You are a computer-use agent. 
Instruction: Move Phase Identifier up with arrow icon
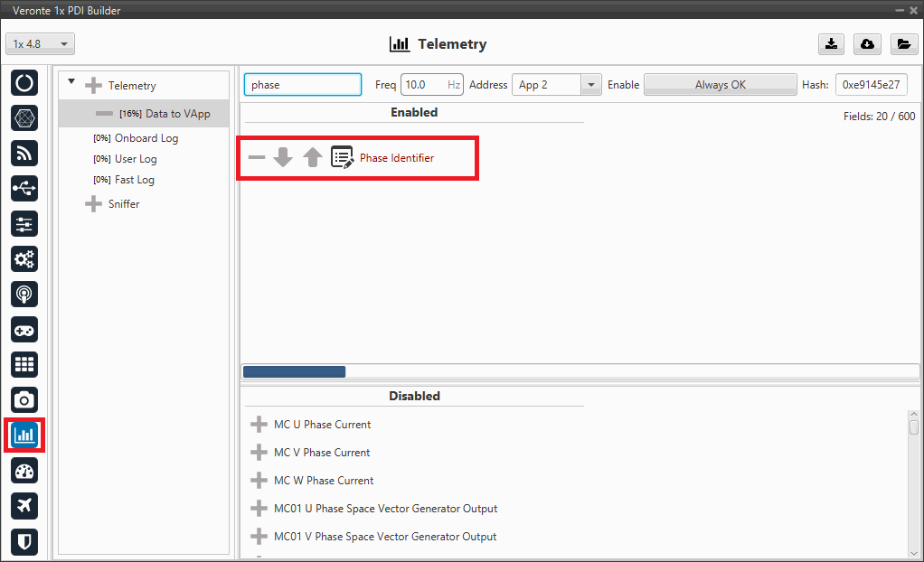[313, 158]
